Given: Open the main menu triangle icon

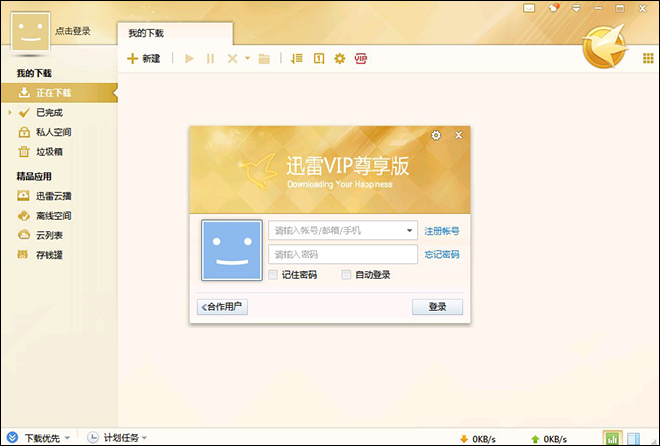Looking at the screenshot, I should pyautogui.click(x=576, y=8).
